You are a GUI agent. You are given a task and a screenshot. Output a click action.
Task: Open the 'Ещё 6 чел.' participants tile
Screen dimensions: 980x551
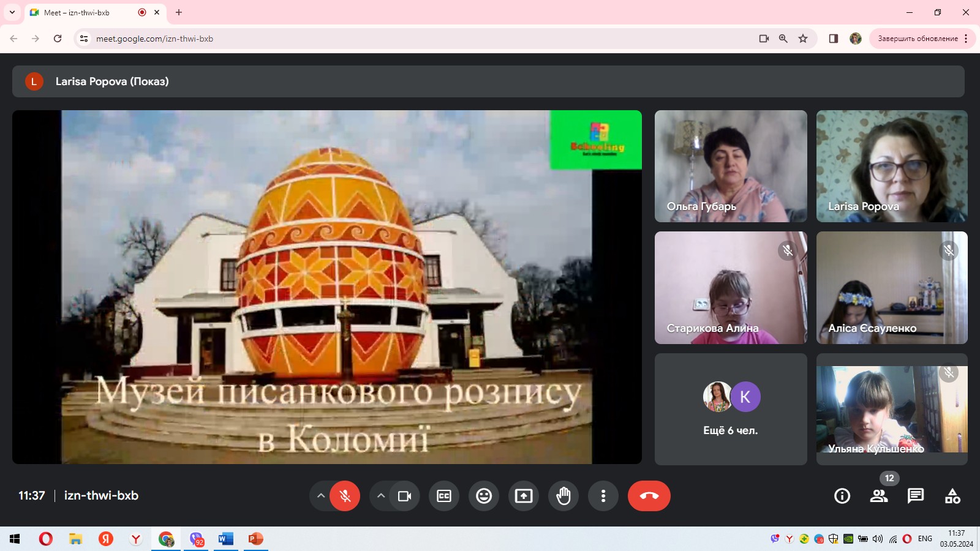731,409
